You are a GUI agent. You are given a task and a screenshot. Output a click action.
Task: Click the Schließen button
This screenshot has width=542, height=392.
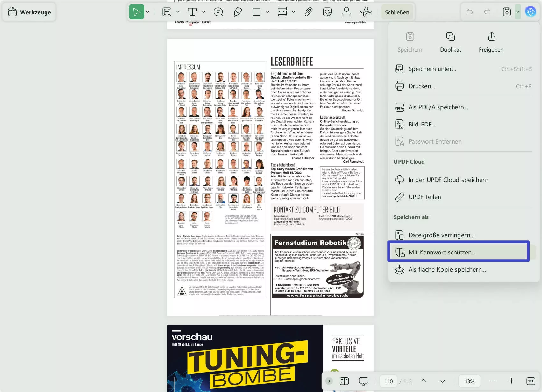point(397,12)
